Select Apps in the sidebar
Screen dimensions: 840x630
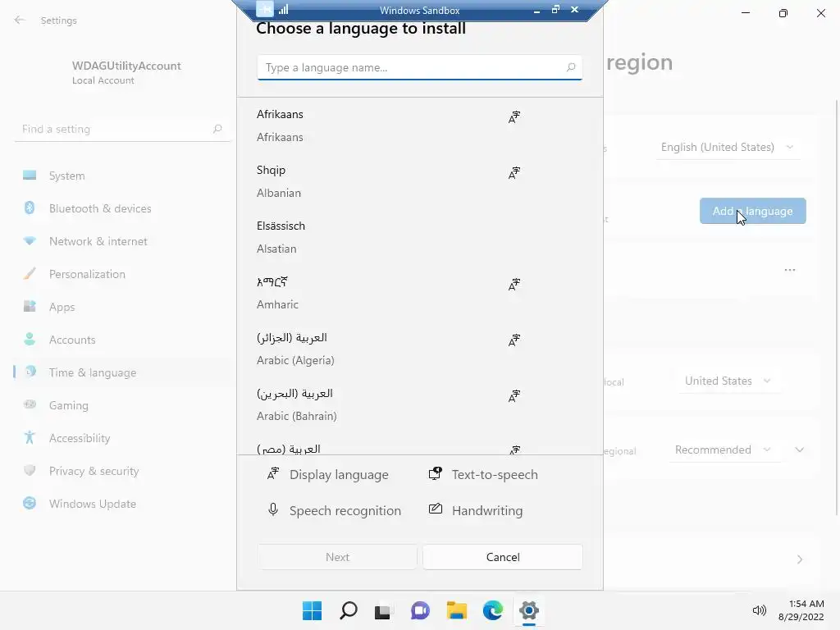click(x=122, y=307)
